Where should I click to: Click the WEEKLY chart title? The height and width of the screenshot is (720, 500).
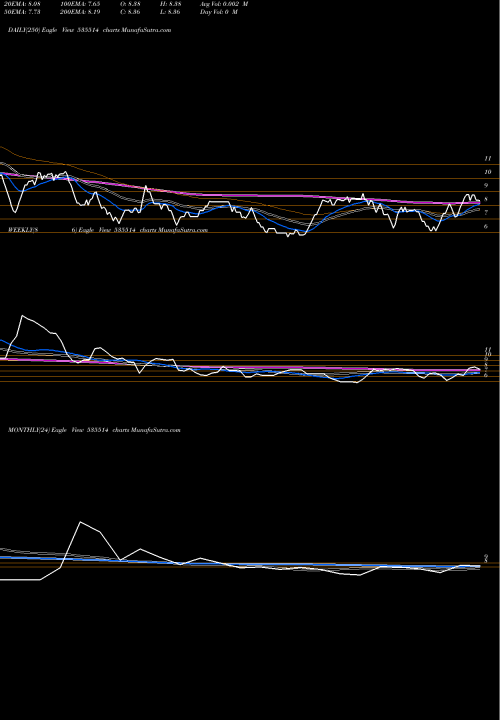click(108, 230)
